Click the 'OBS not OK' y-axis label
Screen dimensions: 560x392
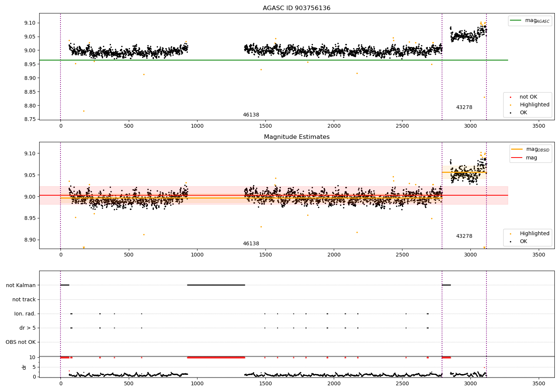(x=21, y=342)
